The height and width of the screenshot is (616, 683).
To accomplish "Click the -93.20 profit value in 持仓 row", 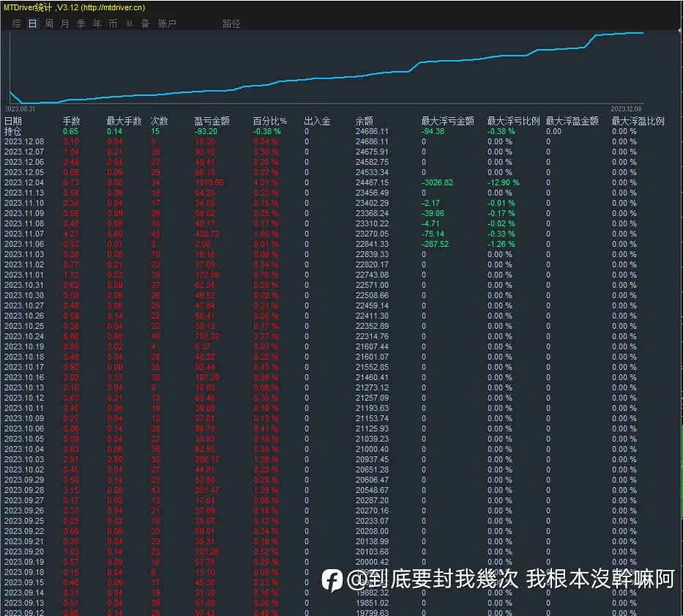I will pyautogui.click(x=206, y=131).
